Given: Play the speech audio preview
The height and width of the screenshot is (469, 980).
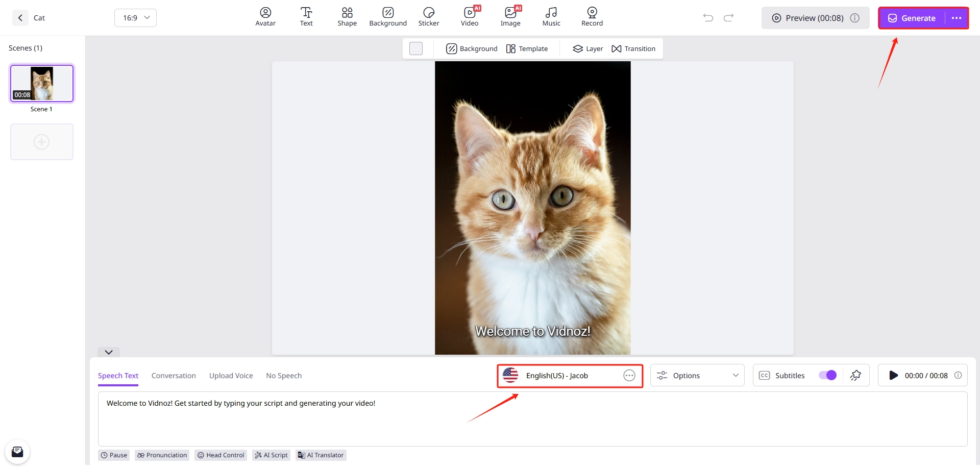Looking at the screenshot, I should click(x=893, y=376).
